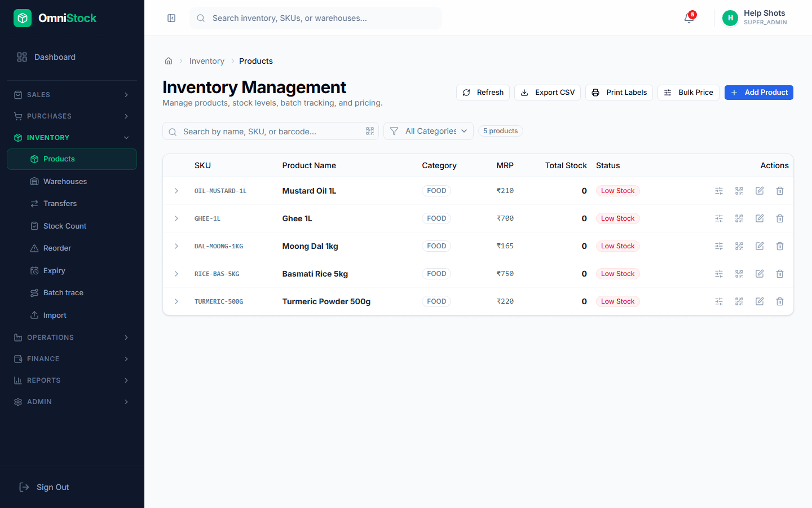Expand the Reports sidebar section
812x508 pixels.
72,380
